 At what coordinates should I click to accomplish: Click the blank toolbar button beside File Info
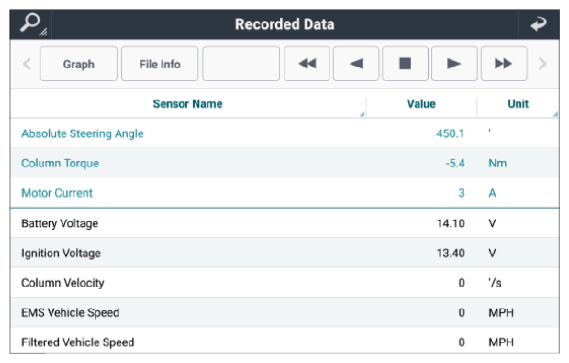[241, 64]
